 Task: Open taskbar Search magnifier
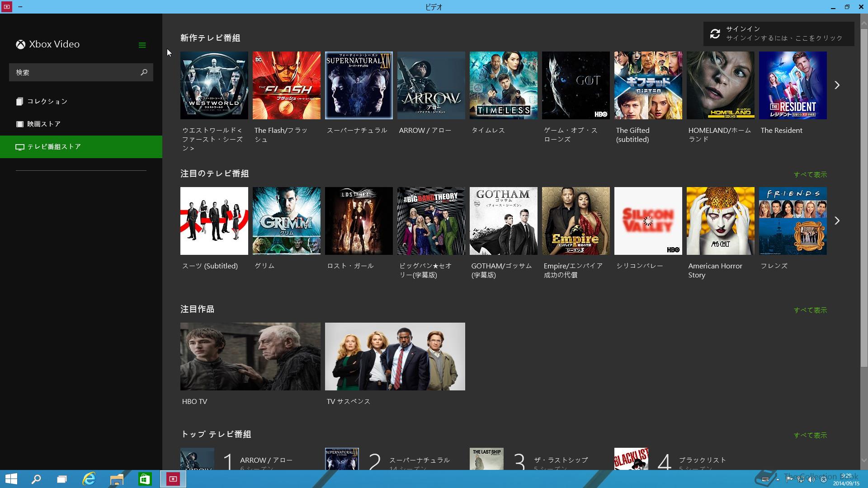36,479
